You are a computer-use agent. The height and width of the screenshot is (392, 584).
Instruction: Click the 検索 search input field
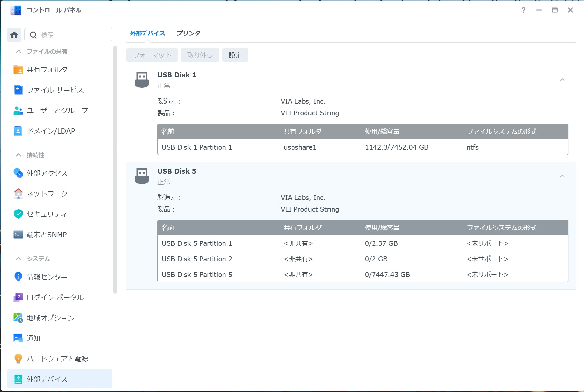(x=68, y=35)
